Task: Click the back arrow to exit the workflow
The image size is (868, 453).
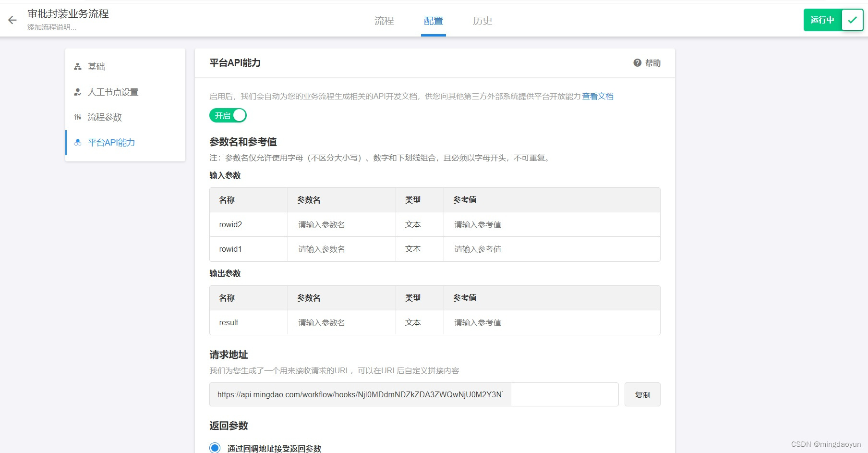Action: coord(12,20)
